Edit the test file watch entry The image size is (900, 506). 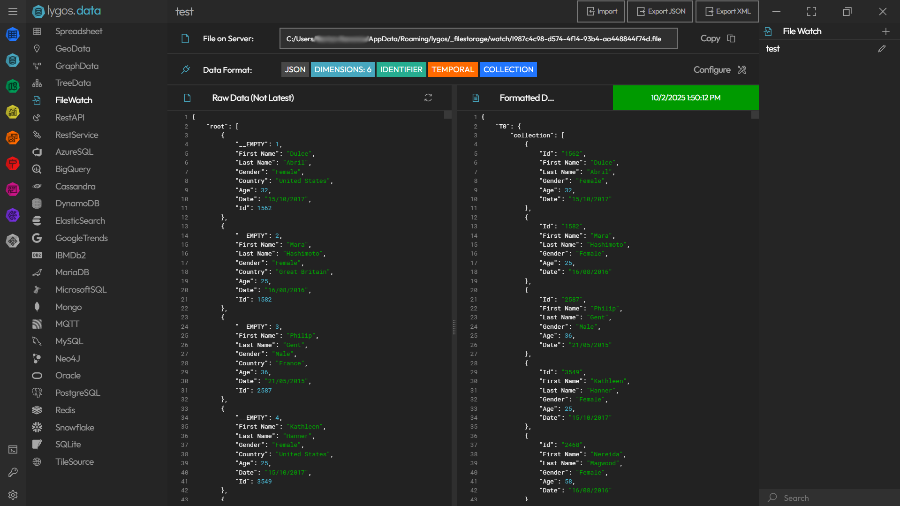(x=882, y=49)
